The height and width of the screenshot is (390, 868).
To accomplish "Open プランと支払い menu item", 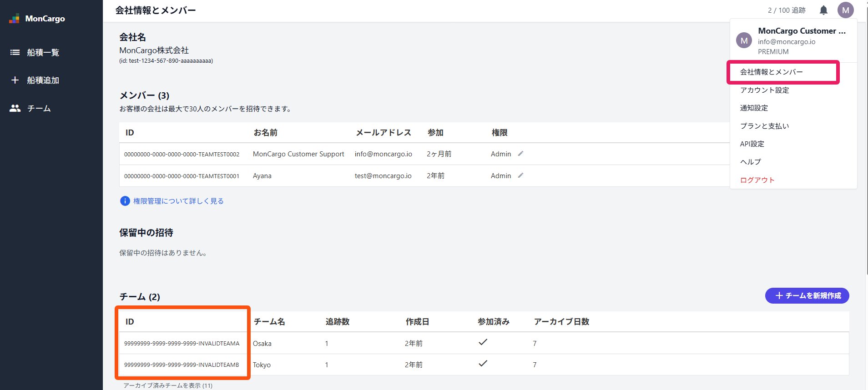I will click(764, 126).
